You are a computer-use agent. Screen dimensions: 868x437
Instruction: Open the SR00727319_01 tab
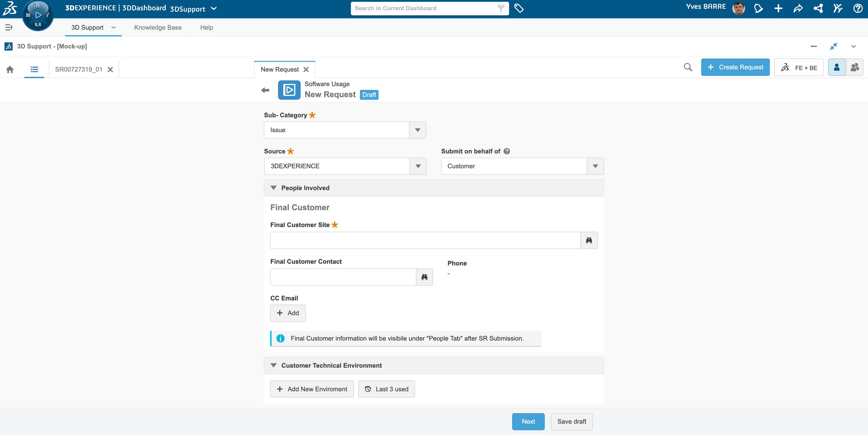[79, 69]
